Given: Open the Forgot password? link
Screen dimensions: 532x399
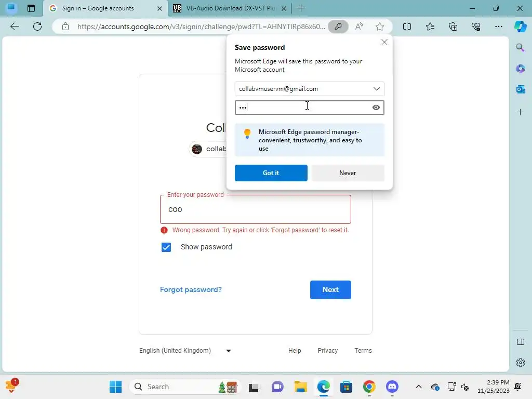Looking at the screenshot, I should pos(191,290).
